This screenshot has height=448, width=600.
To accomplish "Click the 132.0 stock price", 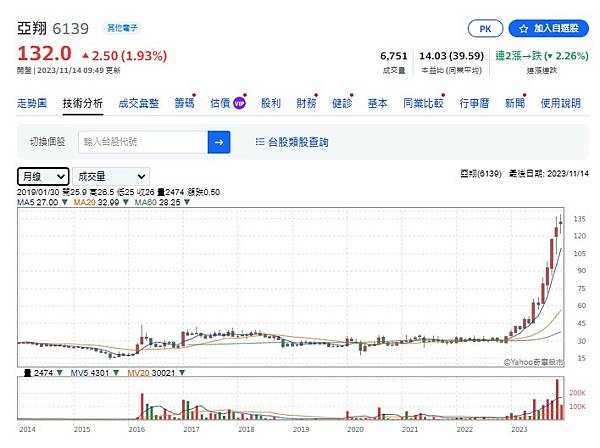I will [x=44, y=53].
